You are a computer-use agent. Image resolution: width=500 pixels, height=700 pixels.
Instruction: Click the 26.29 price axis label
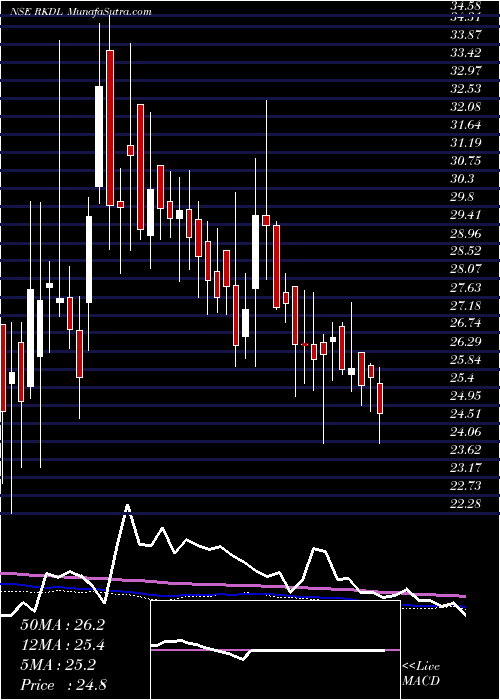[466, 342]
